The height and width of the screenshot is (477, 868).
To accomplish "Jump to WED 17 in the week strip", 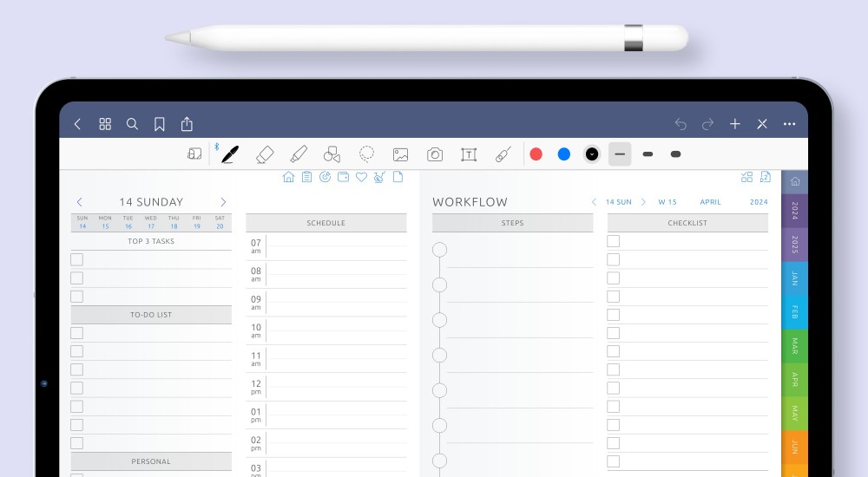I will tap(150, 222).
